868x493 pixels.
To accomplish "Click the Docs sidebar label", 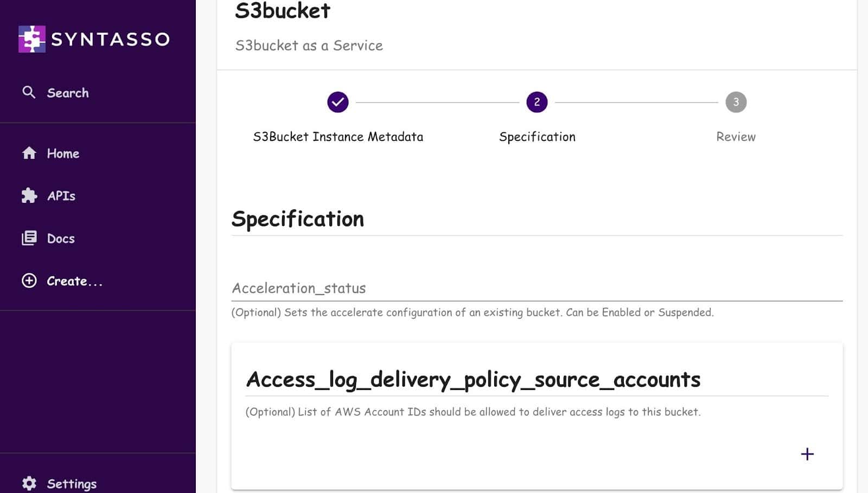I will point(61,239).
